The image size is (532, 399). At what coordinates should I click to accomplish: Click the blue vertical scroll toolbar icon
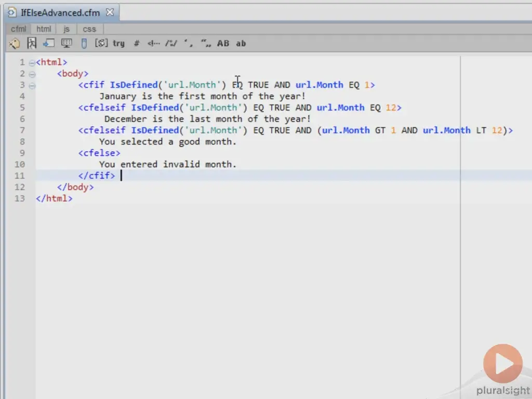84,44
